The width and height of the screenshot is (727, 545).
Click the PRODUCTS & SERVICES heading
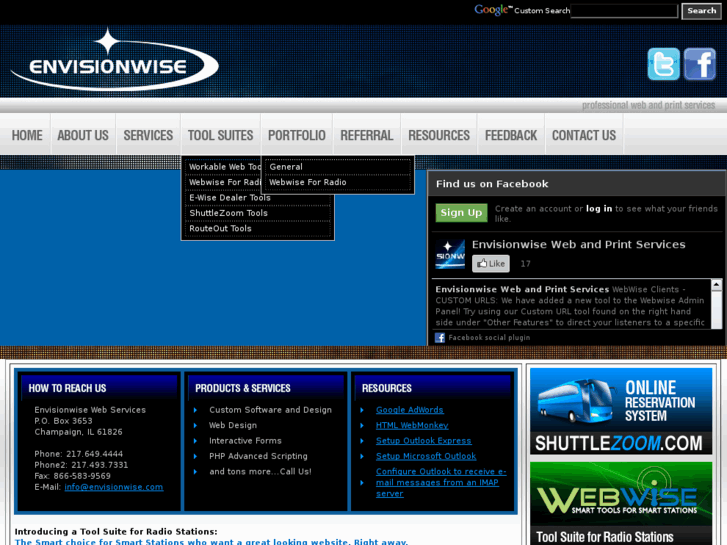coord(242,388)
